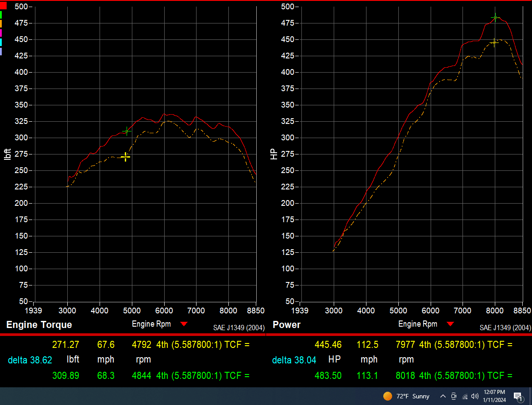The height and width of the screenshot is (405, 532).
Task: Click the red run color swatch
Action: [3, 6]
